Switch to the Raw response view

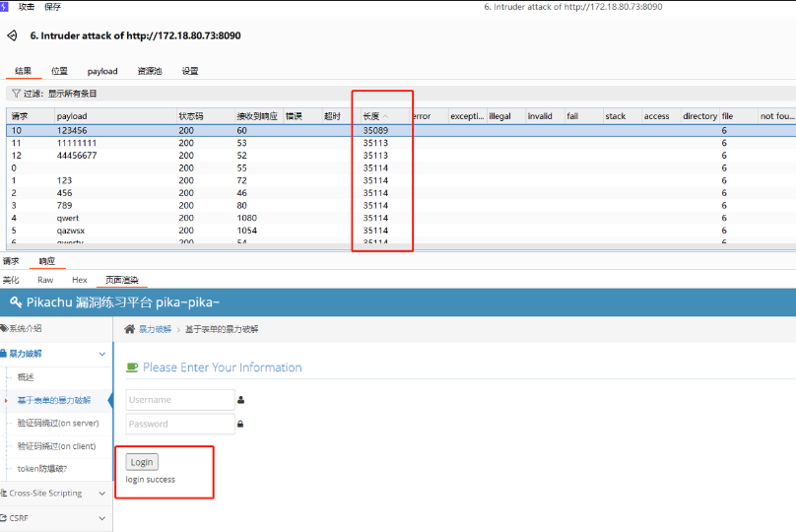(45, 280)
